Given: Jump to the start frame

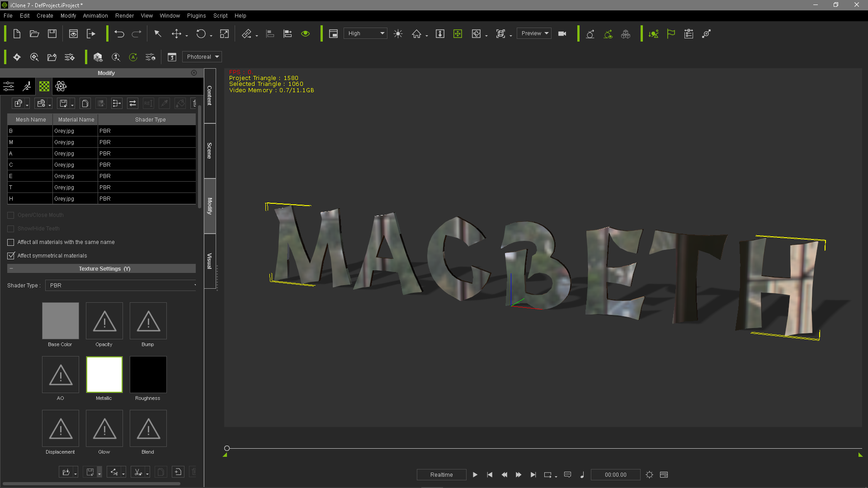Looking at the screenshot, I should pyautogui.click(x=490, y=474).
